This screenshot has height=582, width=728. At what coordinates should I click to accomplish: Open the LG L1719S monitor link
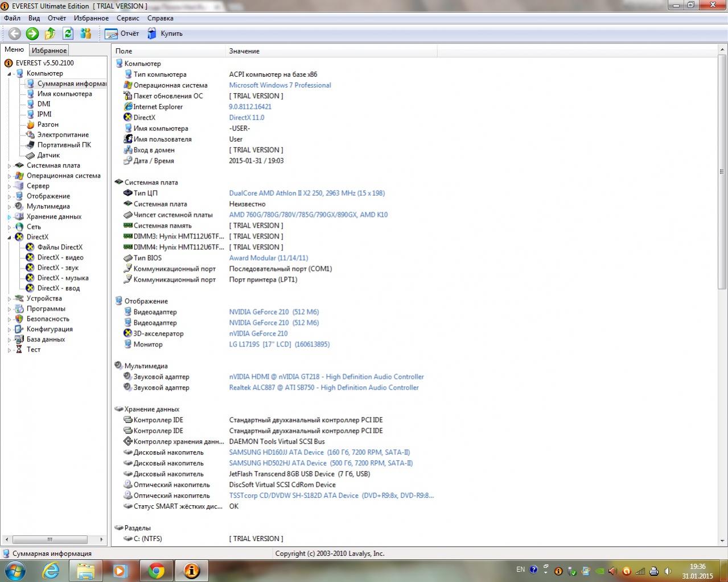click(x=279, y=345)
